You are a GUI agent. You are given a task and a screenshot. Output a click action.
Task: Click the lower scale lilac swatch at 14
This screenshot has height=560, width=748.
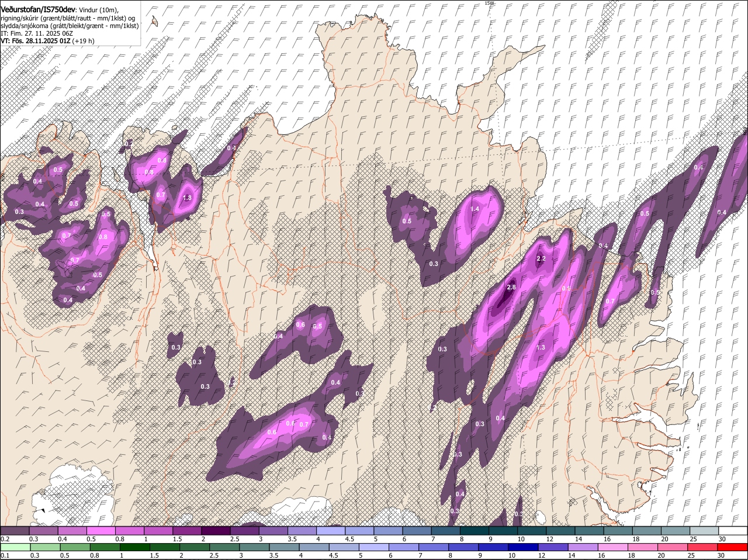pos(583,547)
